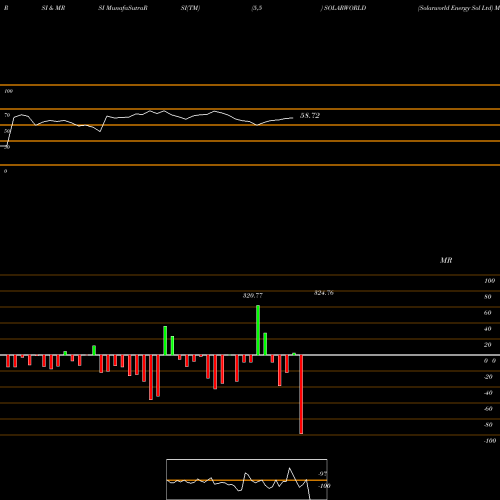This screenshot has width=500, height=500.
Task: Click the SOLARWORLD ticker in the header
Action: [x=345, y=8]
